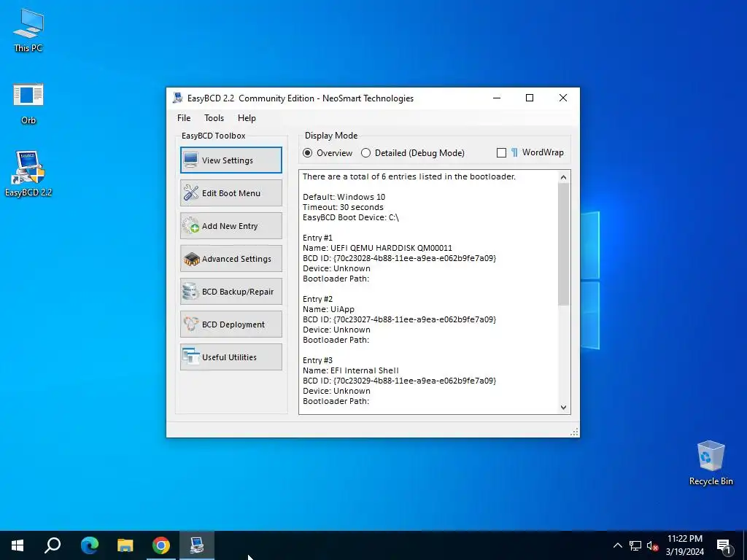Click the window resize grip
This screenshot has height=560, width=747.
(575, 432)
